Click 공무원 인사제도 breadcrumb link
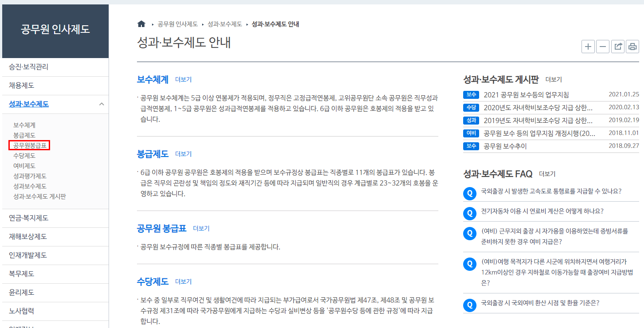The width and height of the screenshot is (644, 328). point(178,24)
